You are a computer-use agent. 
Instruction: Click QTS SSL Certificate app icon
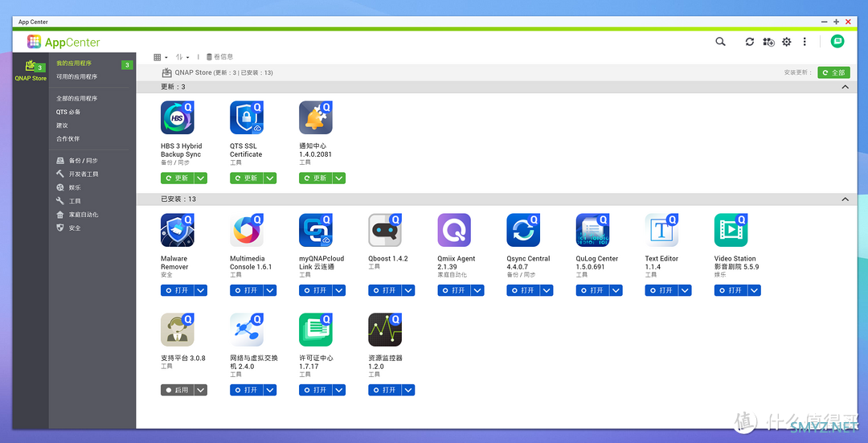pos(247,117)
